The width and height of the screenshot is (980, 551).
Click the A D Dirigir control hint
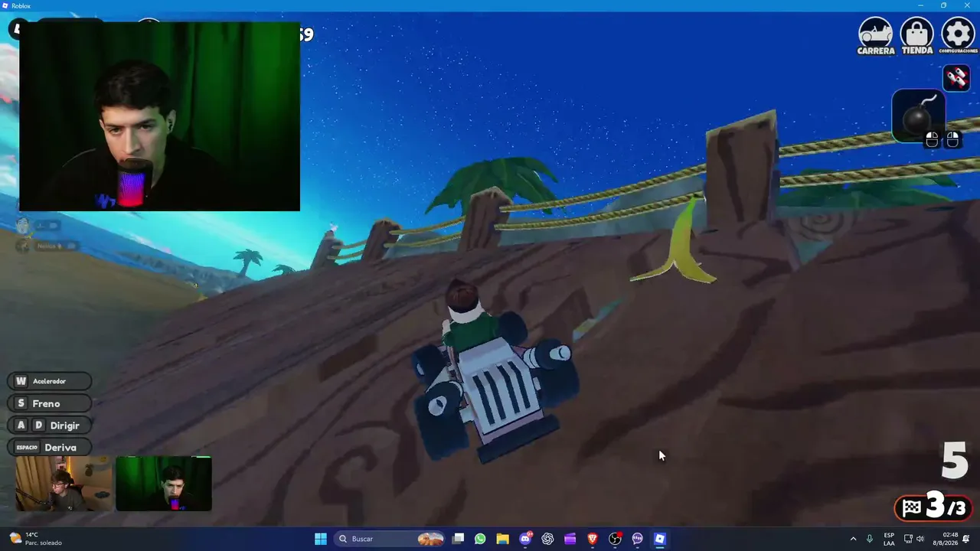click(x=50, y=425)
